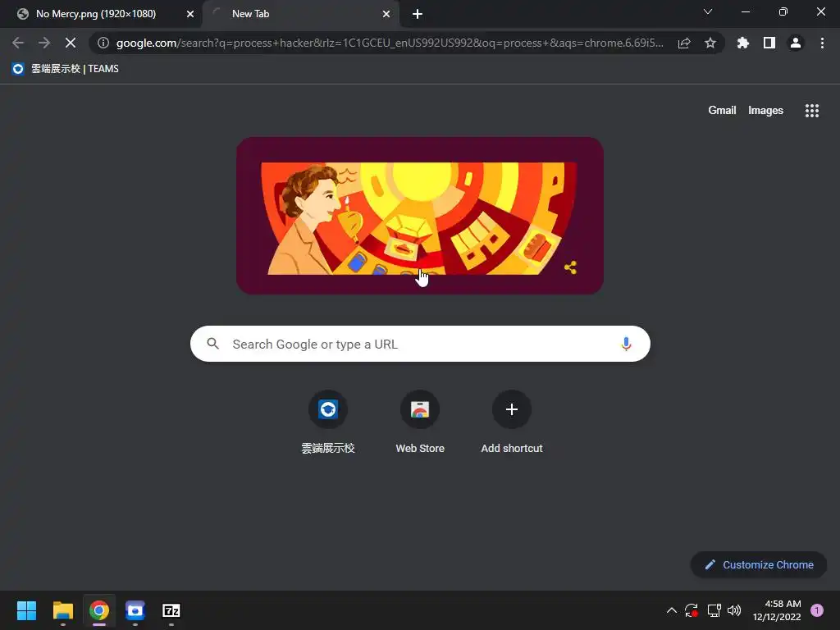Start voice search with the microphone

[x=626, y=344]
